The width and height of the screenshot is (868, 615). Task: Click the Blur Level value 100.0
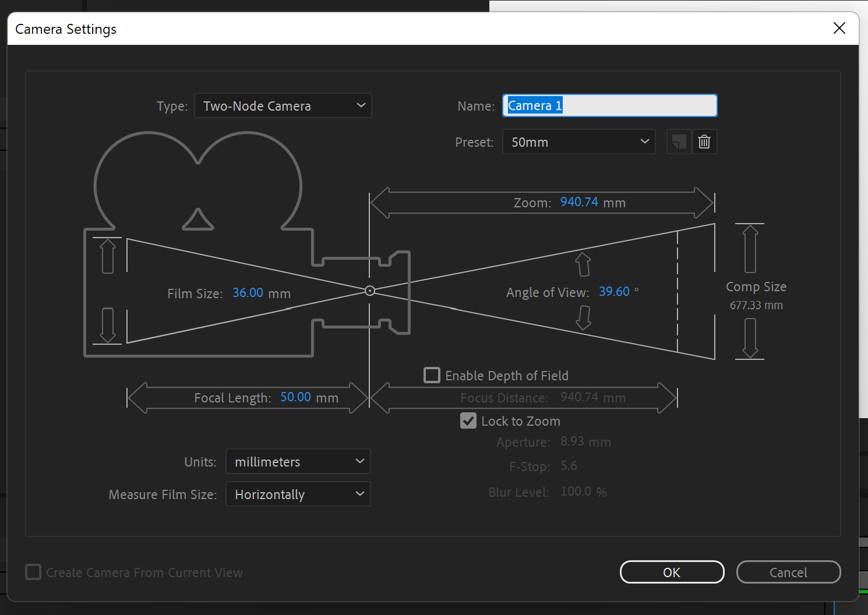[x=576, y=491]
